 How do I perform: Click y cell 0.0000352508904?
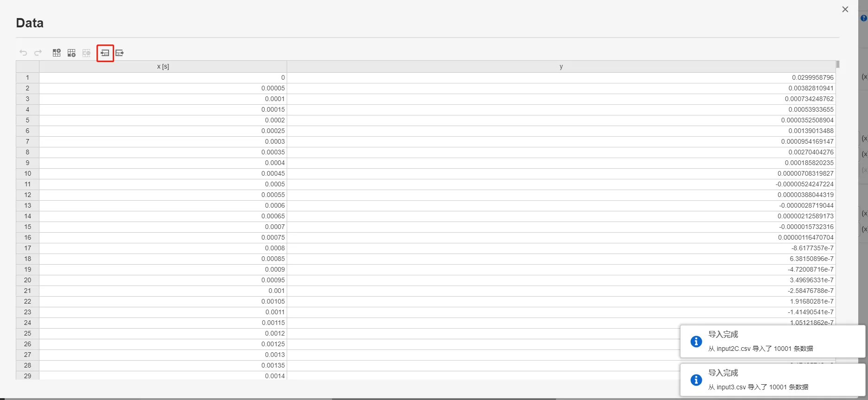pos(561,120)
